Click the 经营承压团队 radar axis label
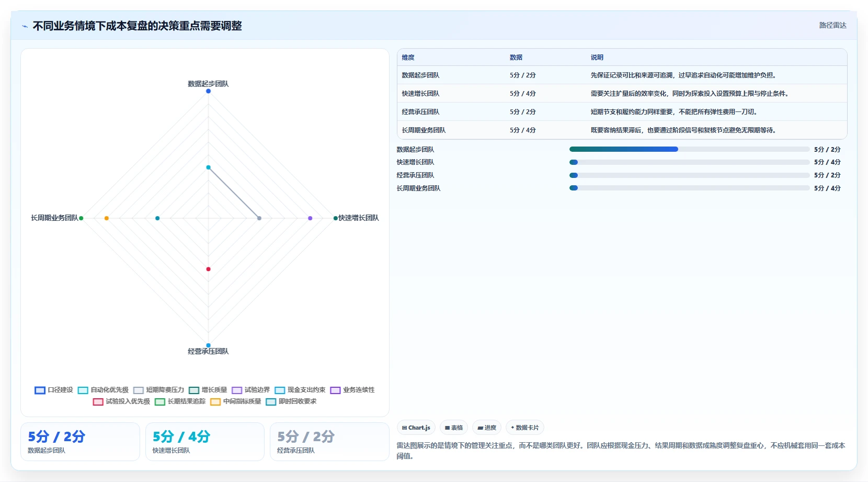Screen dimensions: 868x482 coord(208,351)
